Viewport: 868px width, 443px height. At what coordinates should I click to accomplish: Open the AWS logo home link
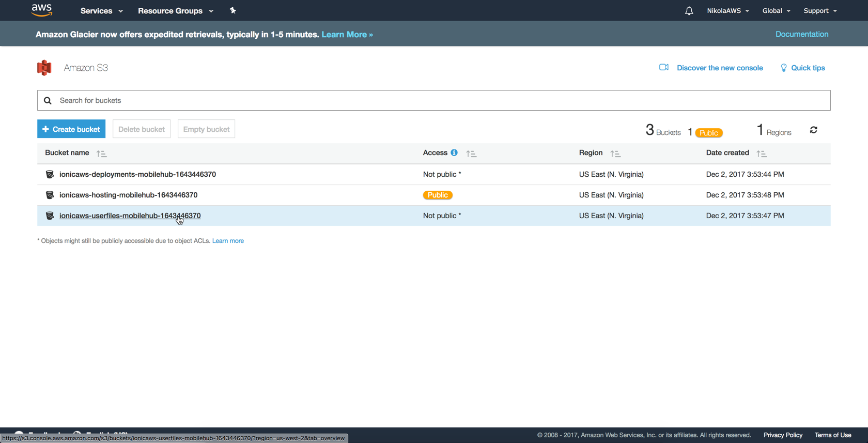coord(42,10)
